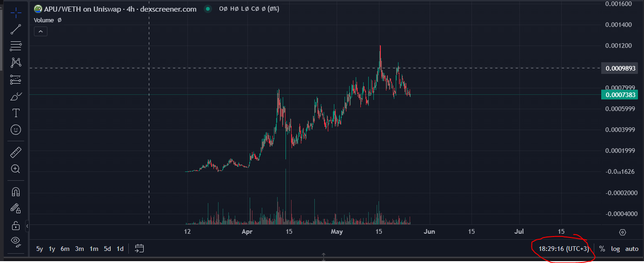Select the crosshair cursor tool
The image size is (644, 263).
point(16,12)
